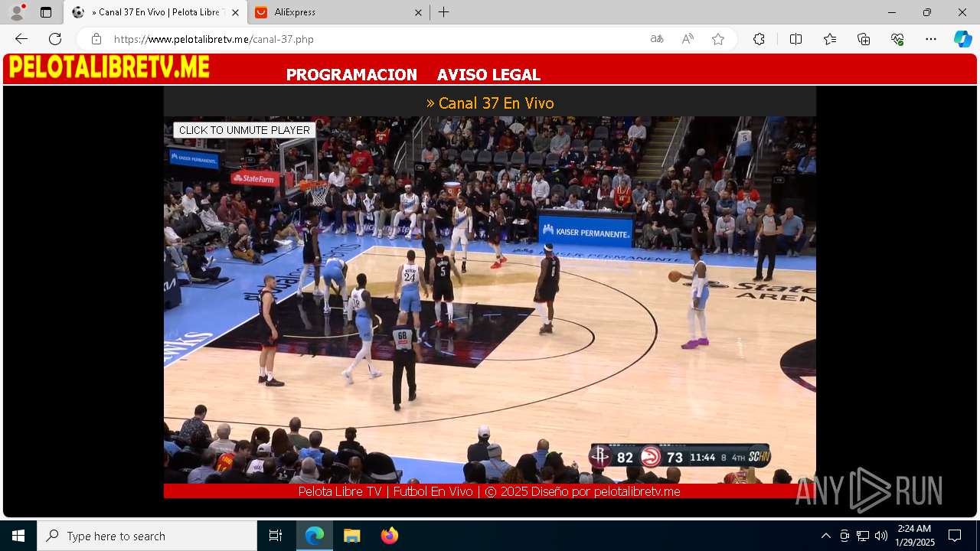
Task: Open Settings and more menu
Action: click(931, 39)
